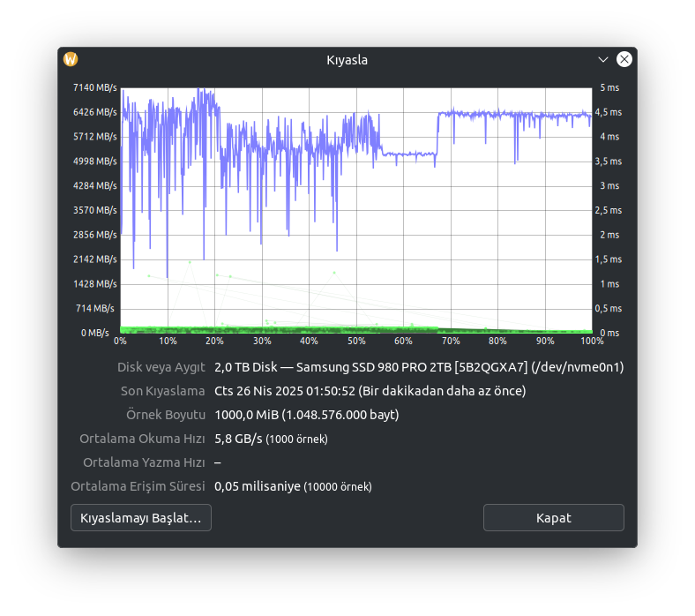Click the 100% marker on the x-axis
This screenshot has height=616, width=695.
(592, 341)
